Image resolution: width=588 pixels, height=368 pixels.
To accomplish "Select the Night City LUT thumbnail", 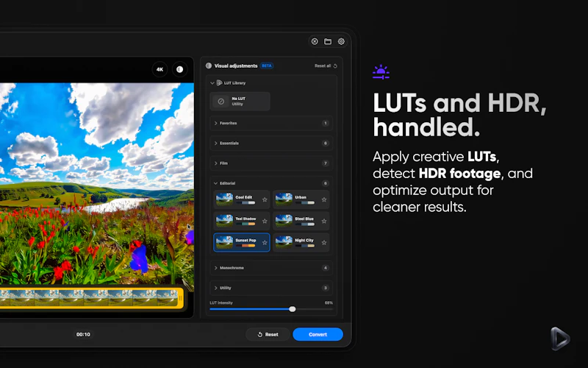I will click(x=284, y=242).
